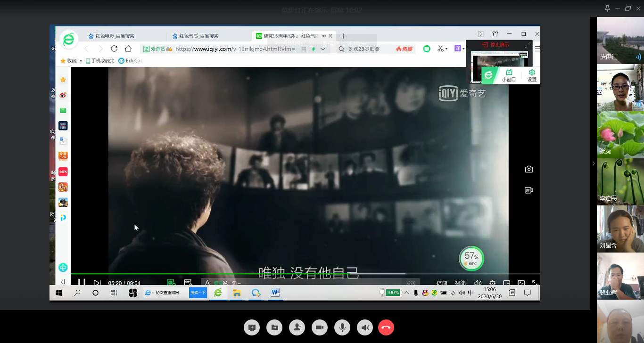
Task: Open the 译 translate extension
Action: pyautogui.click(x=458, y=49)
